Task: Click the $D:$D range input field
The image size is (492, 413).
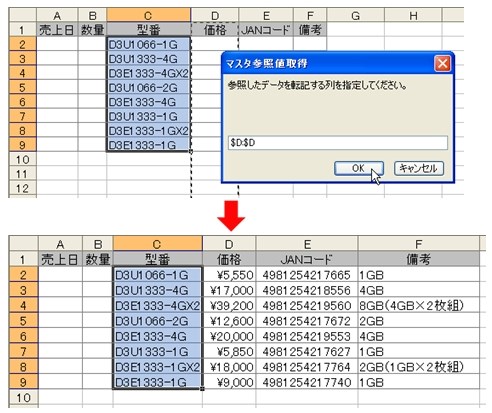Action: tap(338, 143)
